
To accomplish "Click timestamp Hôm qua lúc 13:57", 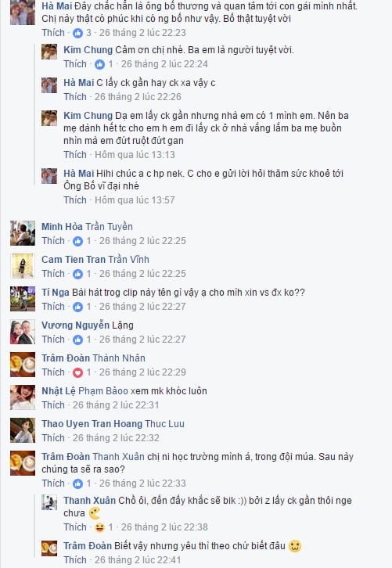I will click(135, 200).
